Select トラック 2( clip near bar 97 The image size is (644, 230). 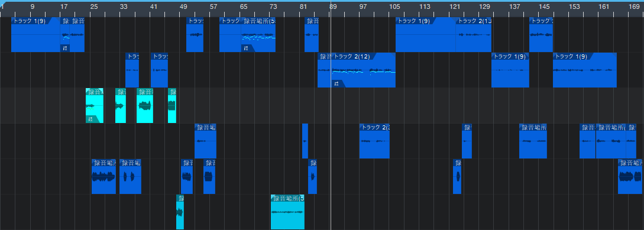point(374,141)
